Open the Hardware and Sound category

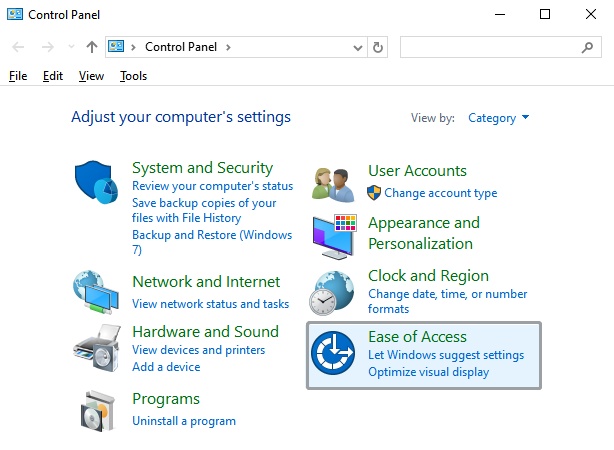[x=206, y=332]
